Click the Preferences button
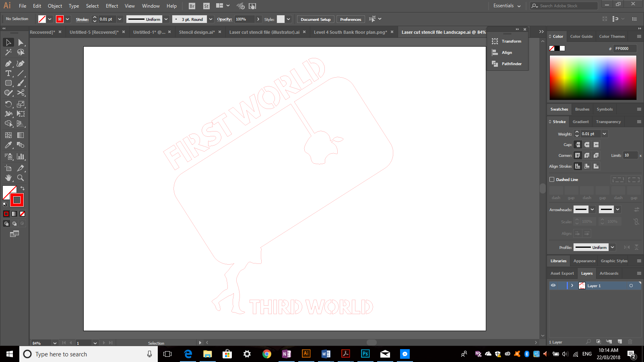This screenshot has width=644, height=362. point(351,19)
